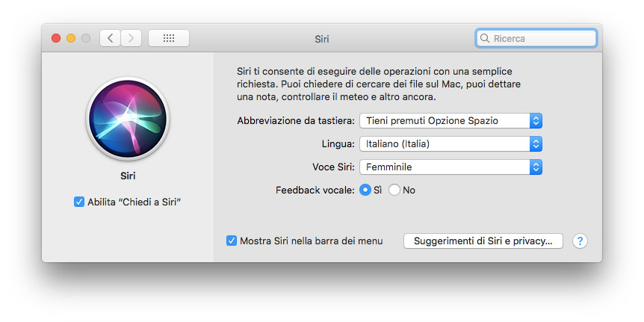Go back with the left arrow button
This screenshot has height=322, width=644.
110,38
